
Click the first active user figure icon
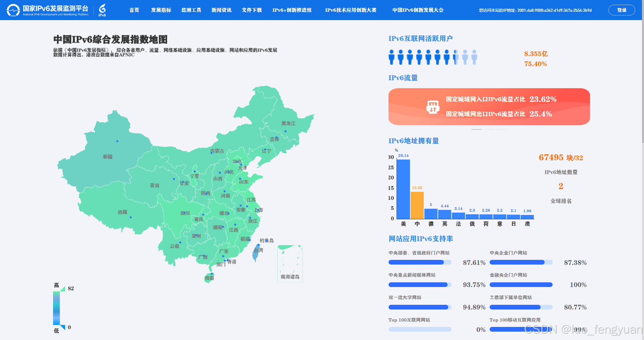point(392,57)
